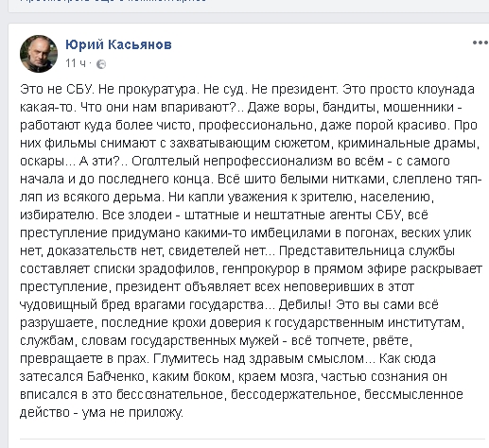The height and width of the screenshot is (448, 489).
Task: Open the Юрий Касьянов profile name link
Action: pyautogui.click(x=118, y=44)
